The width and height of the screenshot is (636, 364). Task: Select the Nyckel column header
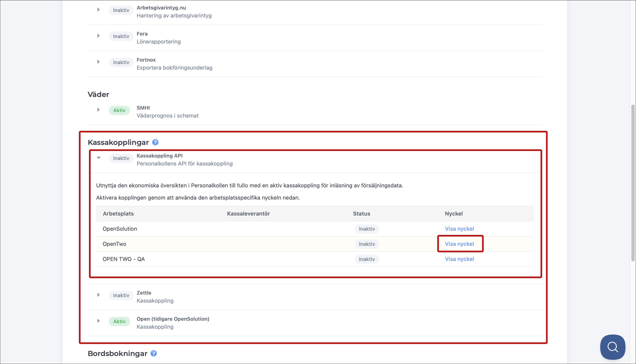pyautogui.click(x=454, y=213)
